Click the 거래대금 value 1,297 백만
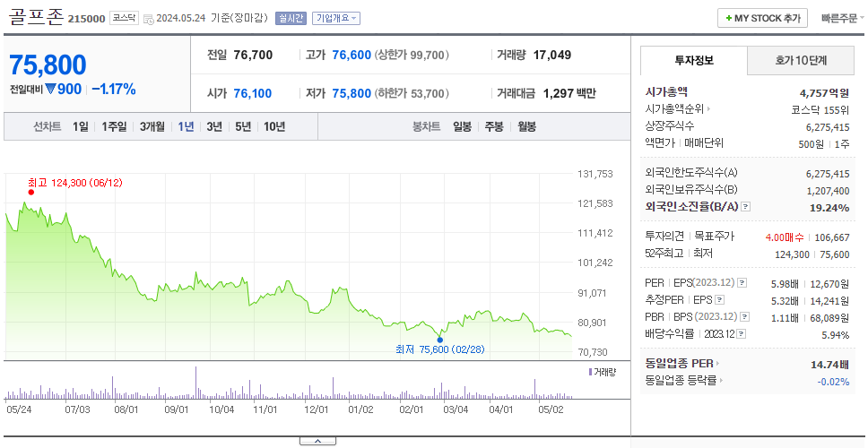868x448 pixels. click(x=569, y=93)
